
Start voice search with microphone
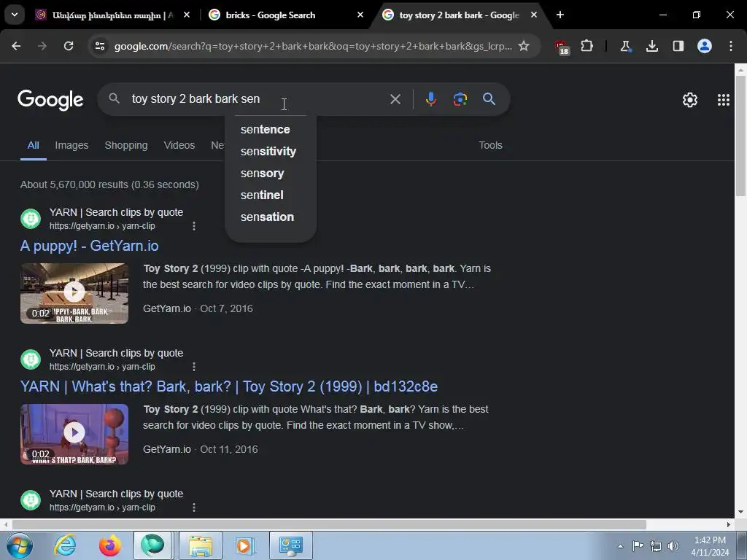430,99
